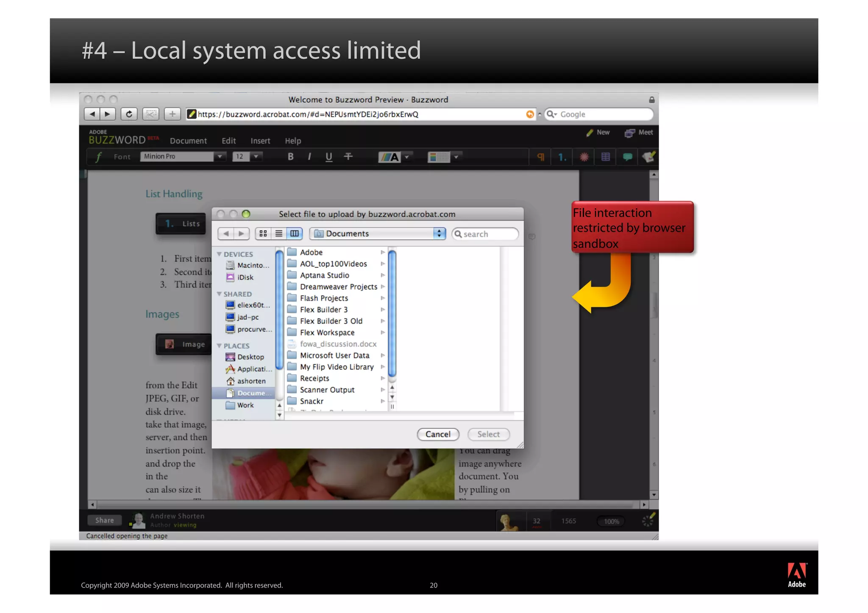868x613 pixels.
Task: Reload the Buzzword page
Action: tap(129, 114)
